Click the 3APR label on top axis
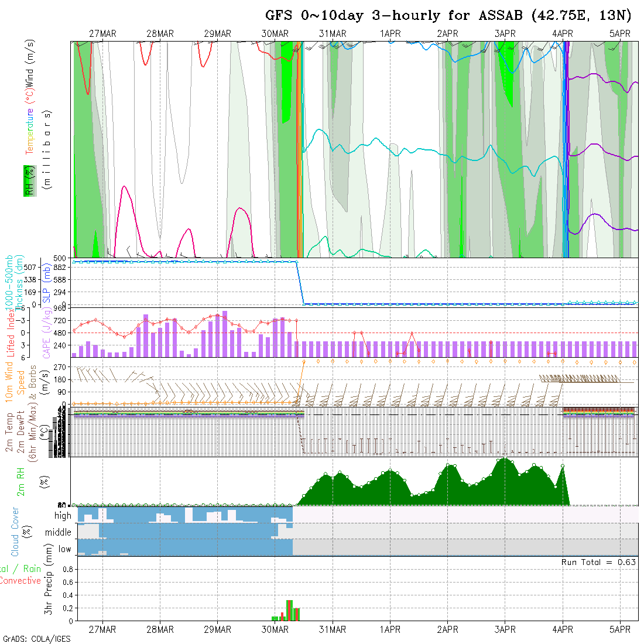Screen dimensions: 644x644 [505, 34]
